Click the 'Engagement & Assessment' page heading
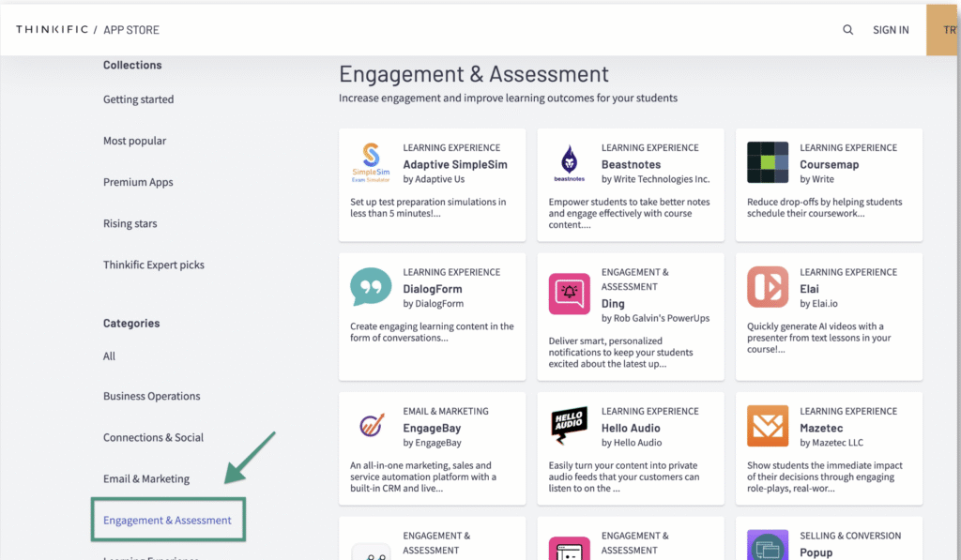 pyautogui.click(x=474, y=74)
